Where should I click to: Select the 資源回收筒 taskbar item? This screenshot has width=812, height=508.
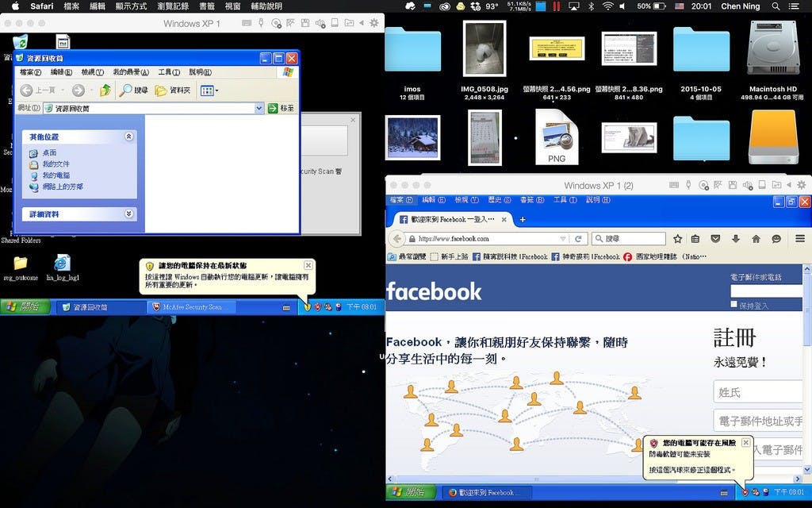[x=101, y=307]
